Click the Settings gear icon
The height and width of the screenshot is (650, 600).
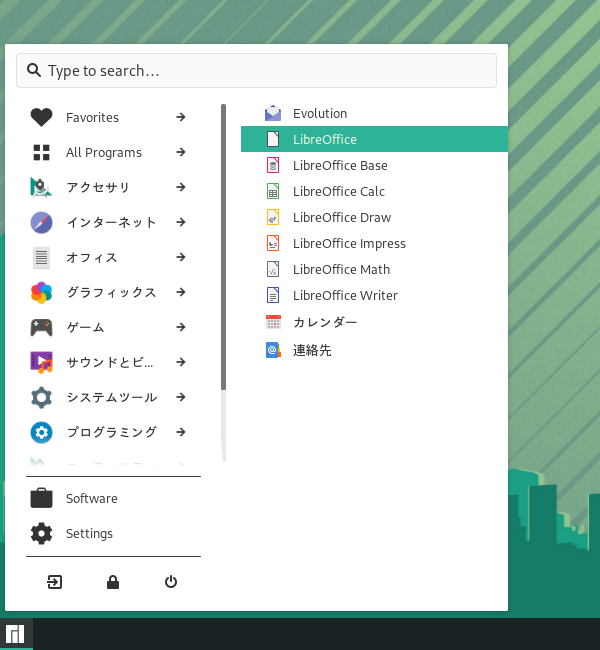point(41,534)
